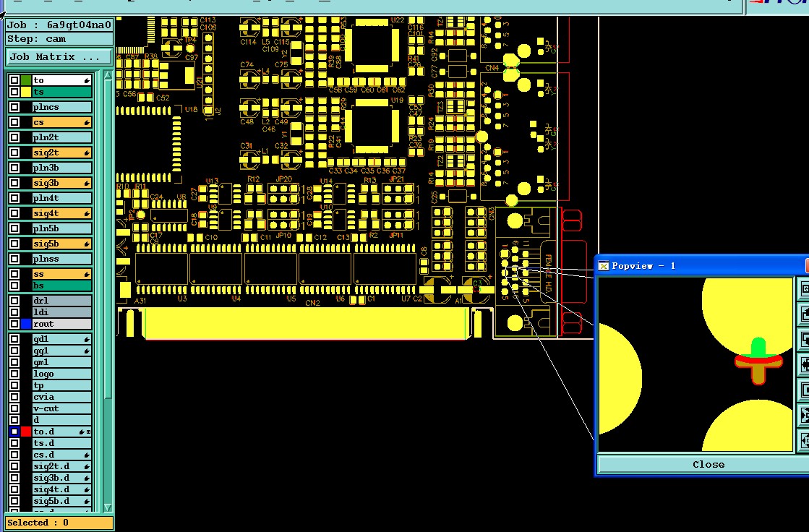Toggle the pln2t layer checkbox
The width and height of the screenshot is (809, 532).
pos(14,137)
